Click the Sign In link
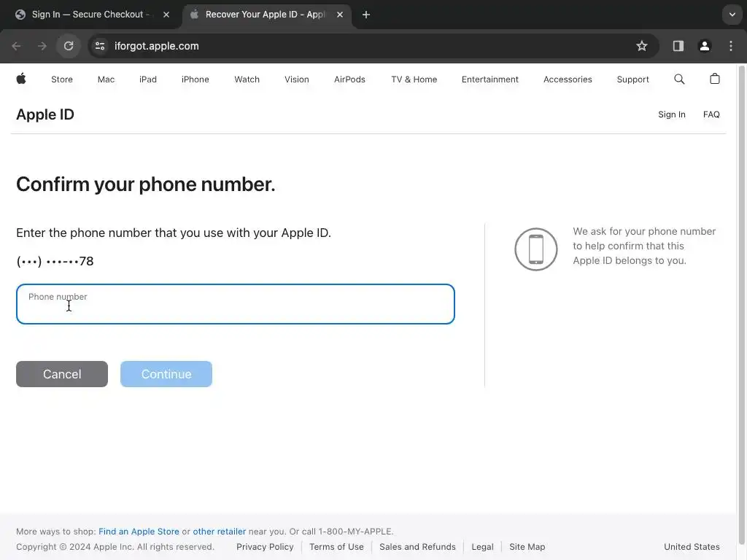The image size is (747, 560). (x=672, y=114)
